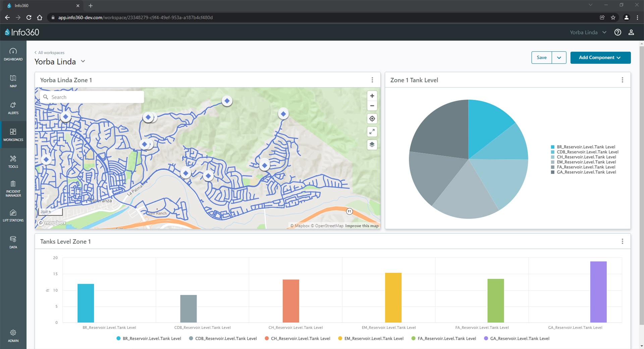This screenshot has width=644, height=349.
Task: Expand the Yorba Linda workspace title dropdown
Action: [x=83, y=61]
